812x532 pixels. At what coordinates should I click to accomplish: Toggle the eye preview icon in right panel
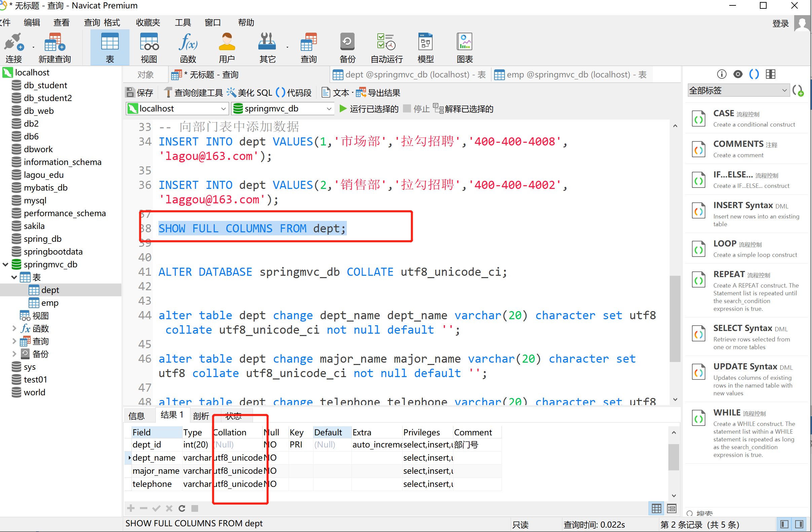click(738, 74)
